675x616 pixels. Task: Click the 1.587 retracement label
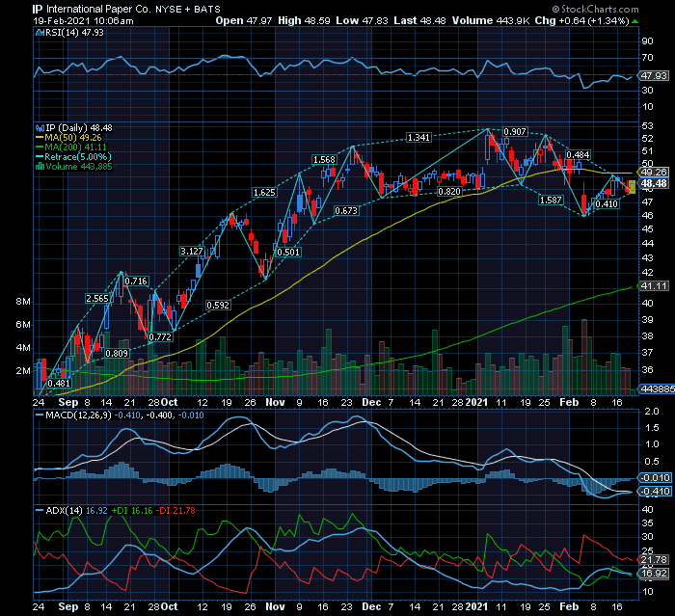click(x=551, y=201)
